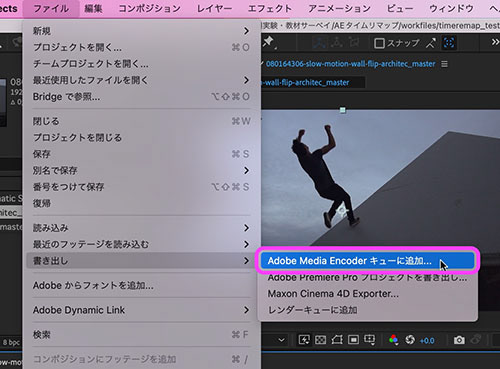
Task: Open the RGB channel display icon
Action: click(394, 340)
